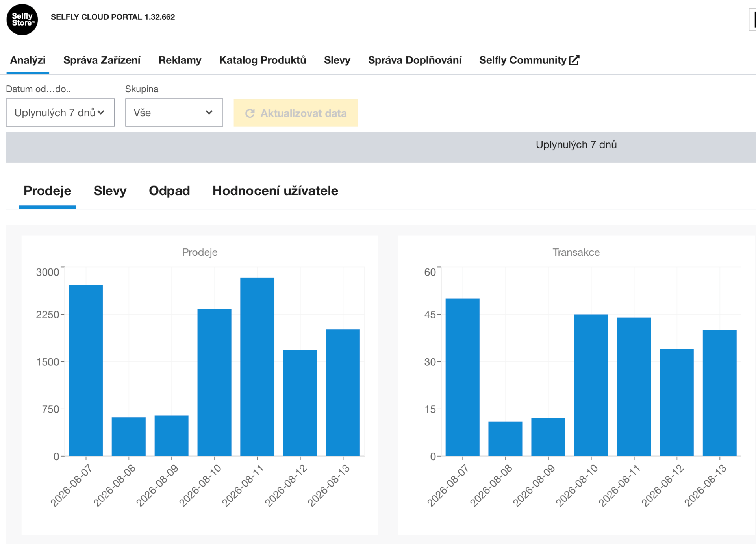Open Selfly Community external link icon
The width and height of the screenshot is (756, 544).
(x=574, y=60)
